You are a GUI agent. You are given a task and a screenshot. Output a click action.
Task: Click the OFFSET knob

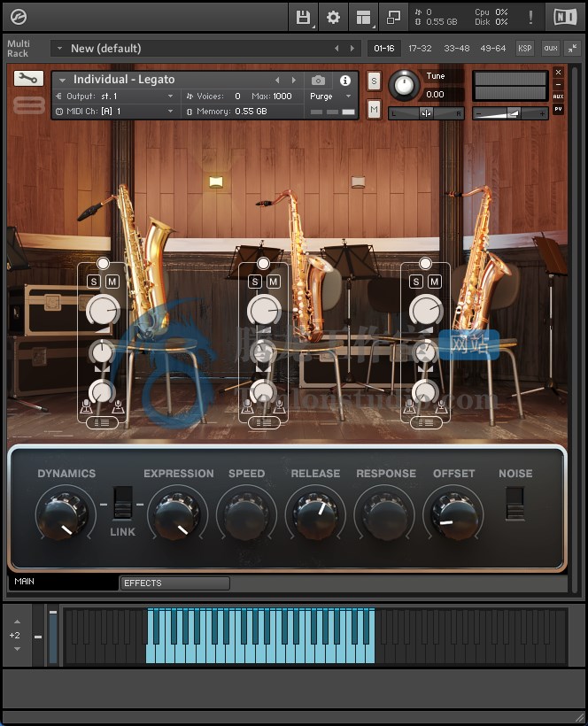(x=453, y=516)
